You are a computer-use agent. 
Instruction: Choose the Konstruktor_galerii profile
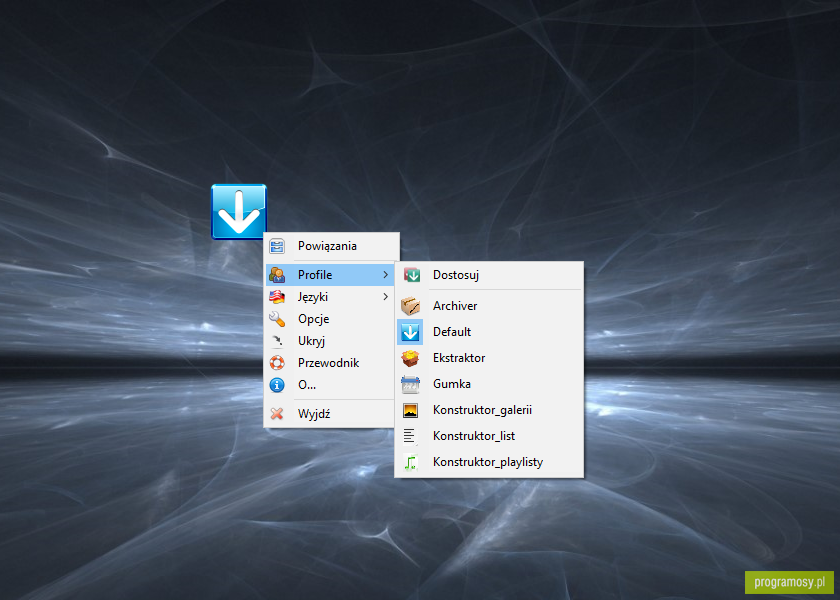click(x=489, y=410)
